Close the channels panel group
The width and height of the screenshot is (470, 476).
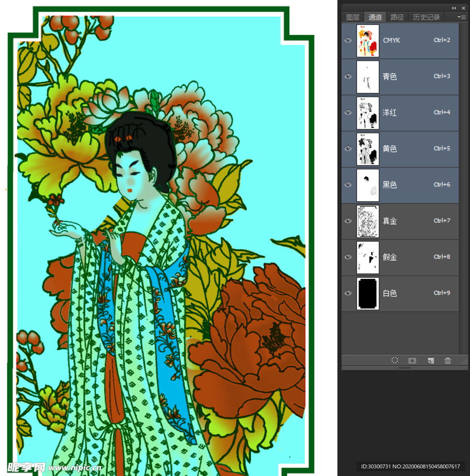tap(463, 8)
